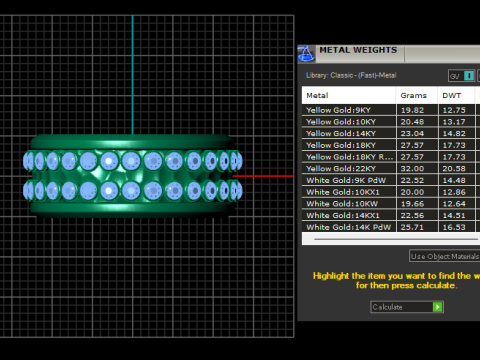Click DWT value 14.82

[454, 134]
